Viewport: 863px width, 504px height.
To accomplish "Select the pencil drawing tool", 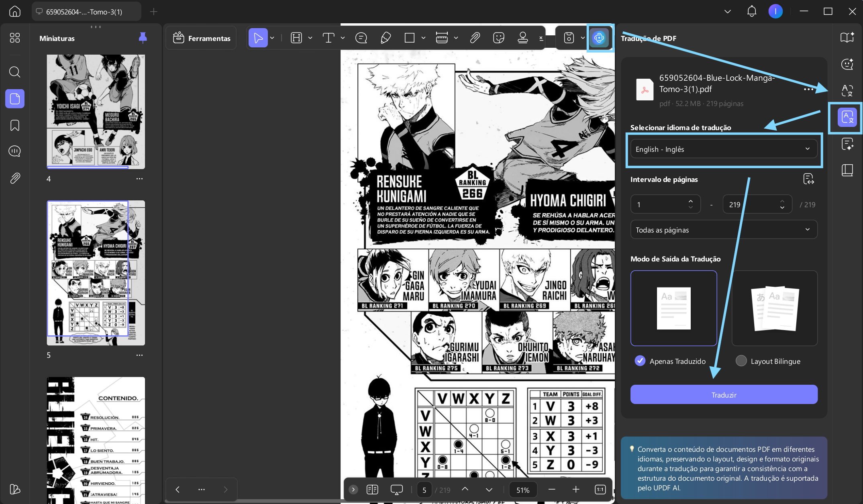I will coord(386,38).
